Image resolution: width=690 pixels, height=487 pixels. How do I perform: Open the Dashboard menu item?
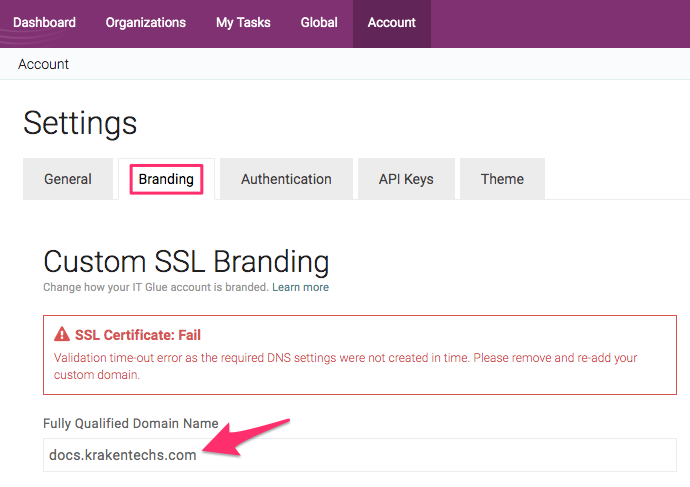(44, 22)
